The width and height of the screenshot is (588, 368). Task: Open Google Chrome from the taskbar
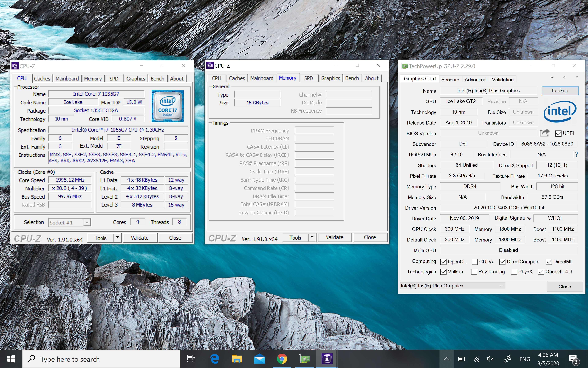click(282, 359)
